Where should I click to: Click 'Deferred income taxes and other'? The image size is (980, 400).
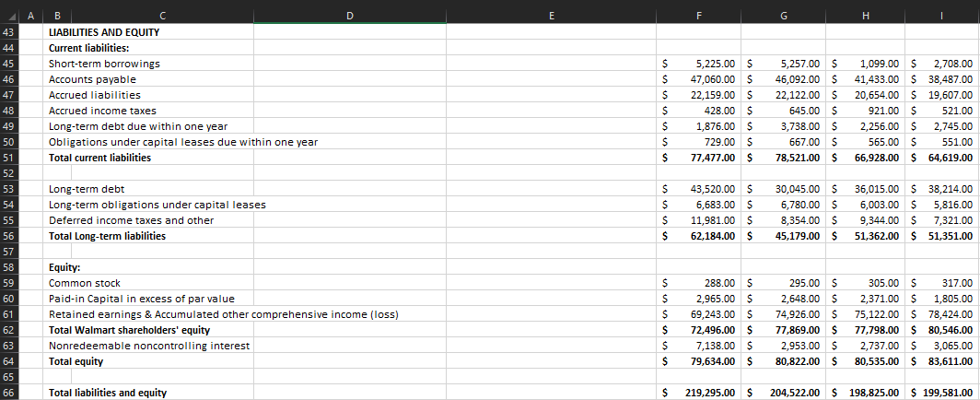click(131, 220)
